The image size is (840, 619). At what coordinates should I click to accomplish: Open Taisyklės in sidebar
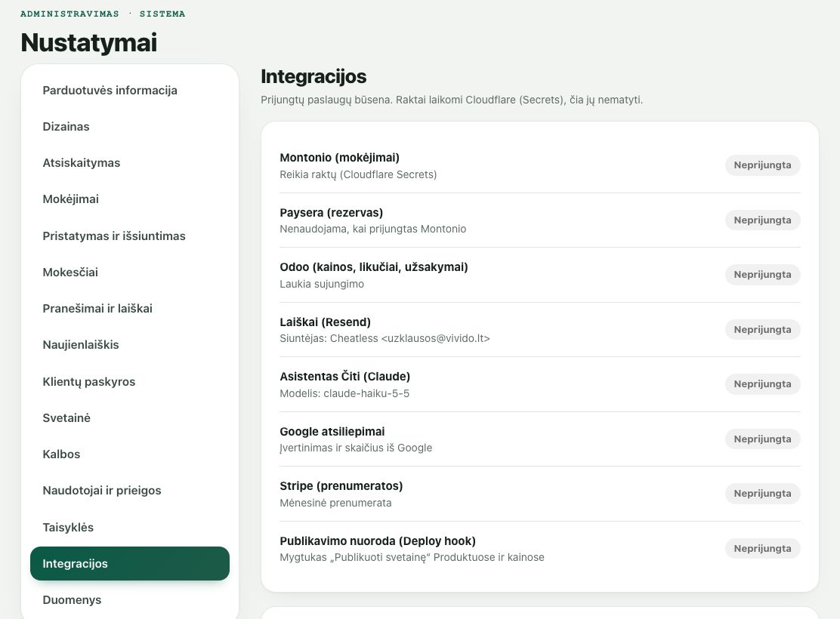(x=130, y=528)
